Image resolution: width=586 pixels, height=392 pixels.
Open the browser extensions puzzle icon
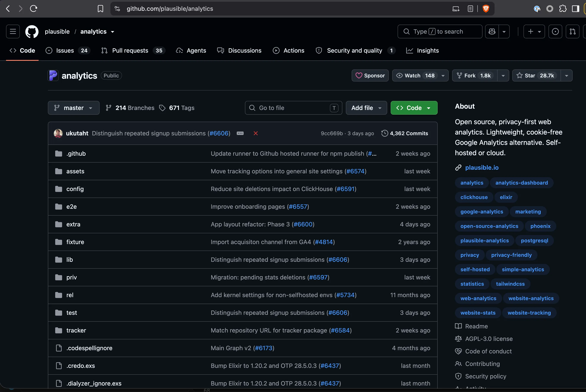[563, 9]
